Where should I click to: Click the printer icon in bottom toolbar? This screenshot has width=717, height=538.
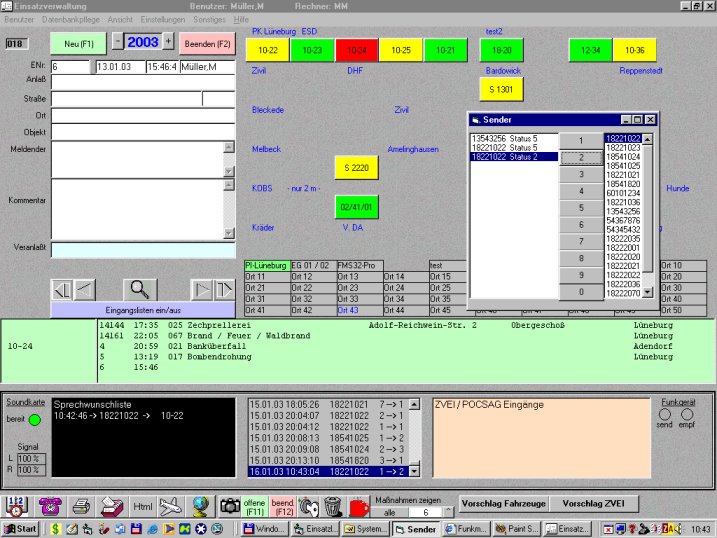tap(82, 506)
